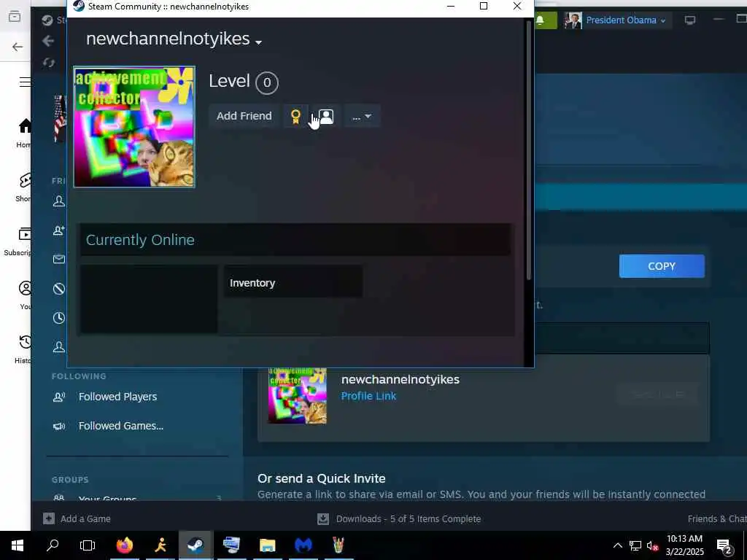The image size is (747, 560).
Task: Open the Windows Start menu
Action: coord(18,545)
